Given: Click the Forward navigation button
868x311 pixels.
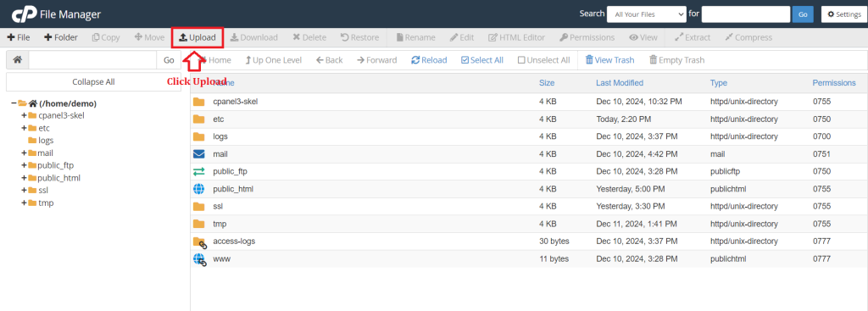Looking at the screenshot, I should tap(377, 60).
